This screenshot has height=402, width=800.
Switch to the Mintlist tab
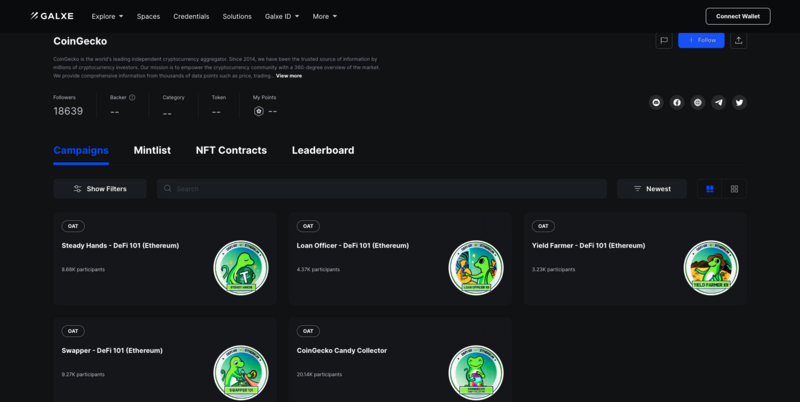pyautogui.click(x=152, y=150)
